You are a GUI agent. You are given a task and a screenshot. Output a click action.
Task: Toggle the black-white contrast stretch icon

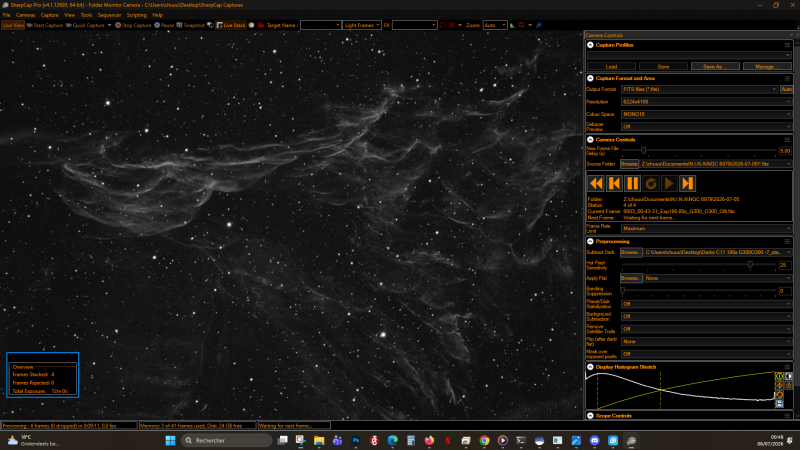pos(789,376)
